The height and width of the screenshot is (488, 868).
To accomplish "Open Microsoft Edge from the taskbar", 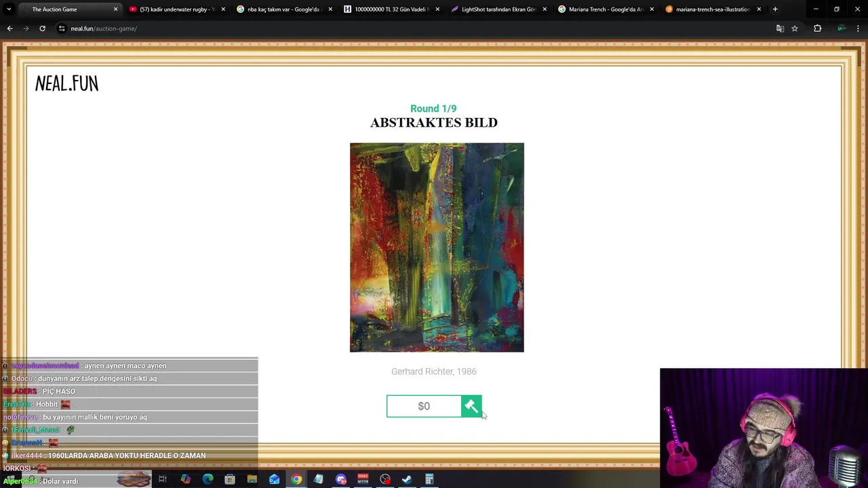I will coord(208,479).
